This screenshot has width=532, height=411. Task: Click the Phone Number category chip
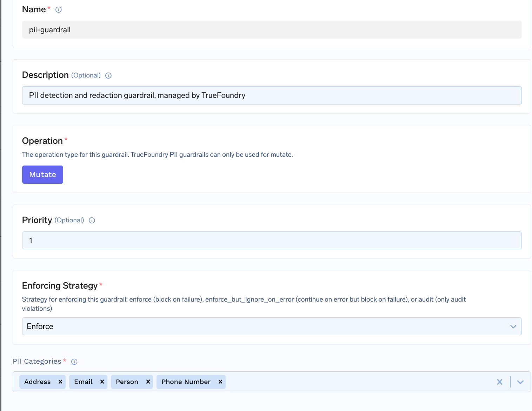(186, 382)
